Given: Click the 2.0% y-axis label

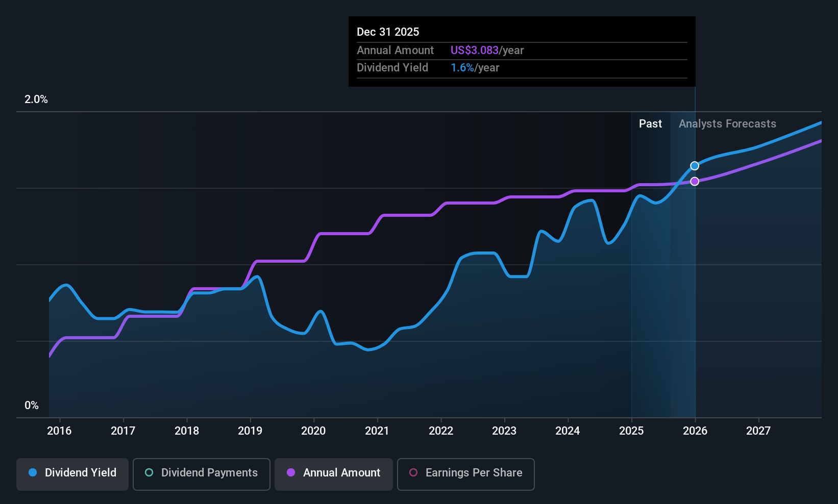Looking at the screenshot, I should (36, 99).
